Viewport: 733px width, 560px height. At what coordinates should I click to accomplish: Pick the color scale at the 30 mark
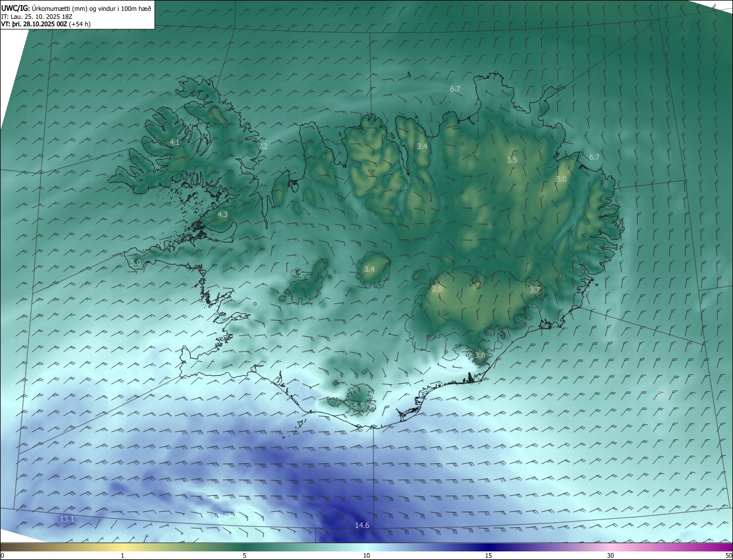click(610, 547)
